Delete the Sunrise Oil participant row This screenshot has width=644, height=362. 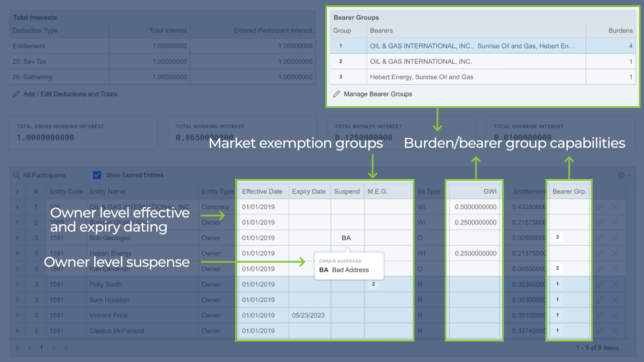615,223
